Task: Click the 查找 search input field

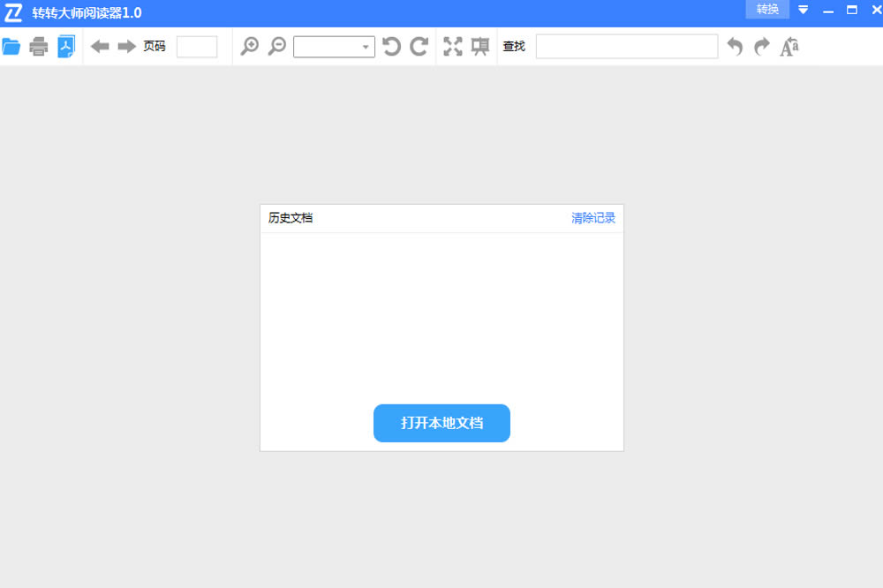Action: coord(627,47)
